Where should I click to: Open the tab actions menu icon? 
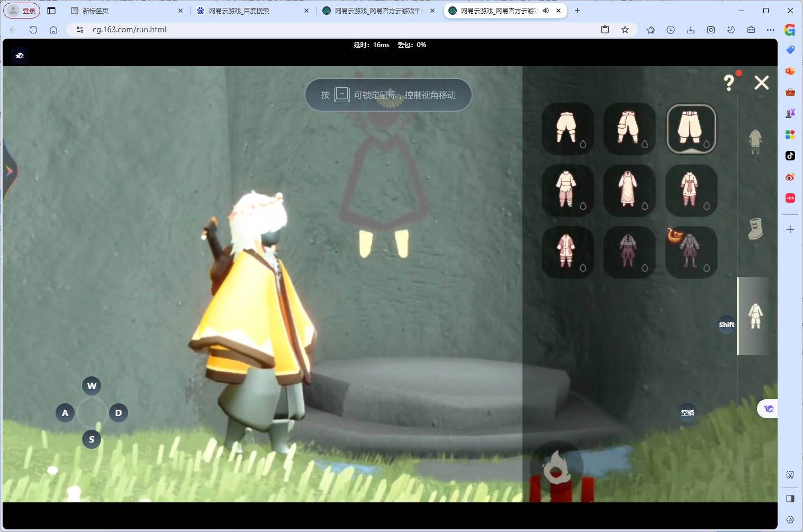coord(51,11)
